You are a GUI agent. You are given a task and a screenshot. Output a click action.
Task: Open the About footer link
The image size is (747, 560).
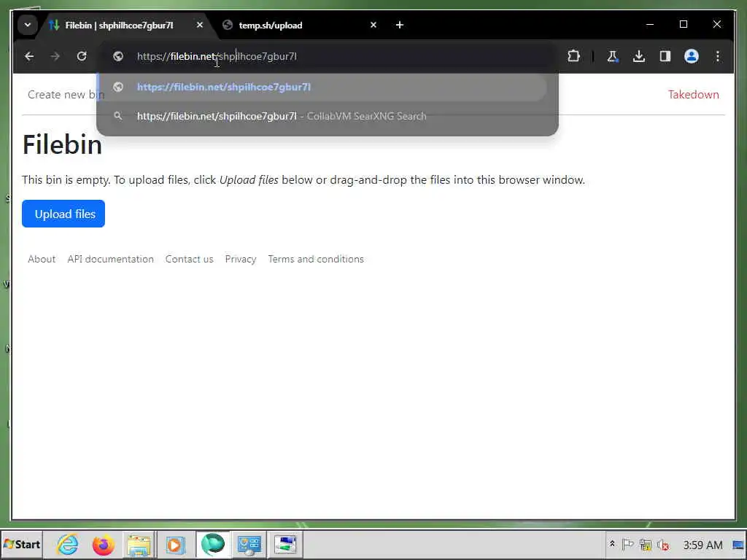pos(42,259)
